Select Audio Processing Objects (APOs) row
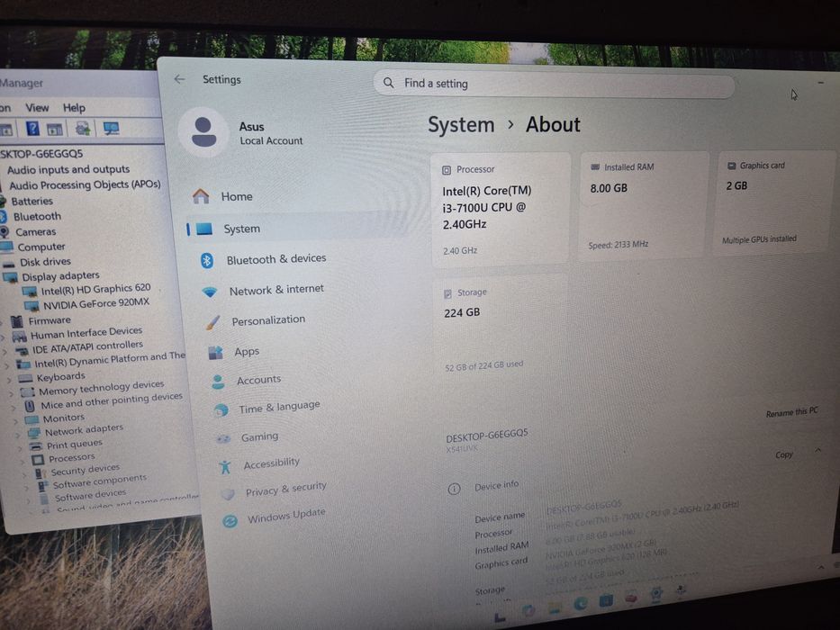The height and width of the screenshot is (630, 840). (x=85, y=184)
